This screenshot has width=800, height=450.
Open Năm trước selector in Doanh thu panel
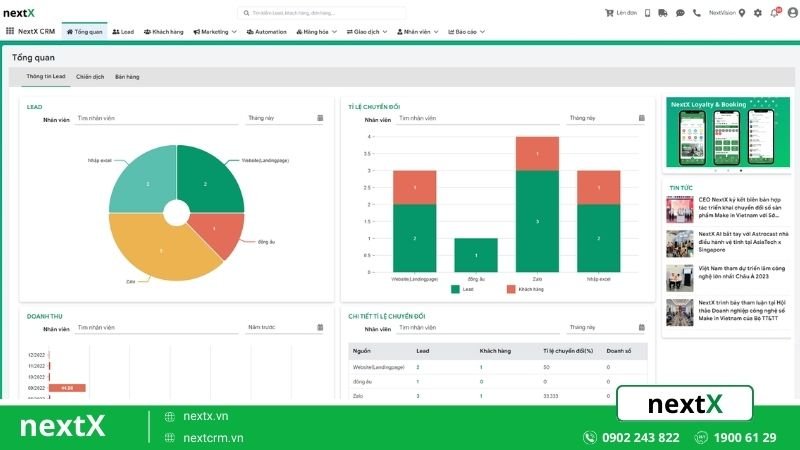point(285,328)
